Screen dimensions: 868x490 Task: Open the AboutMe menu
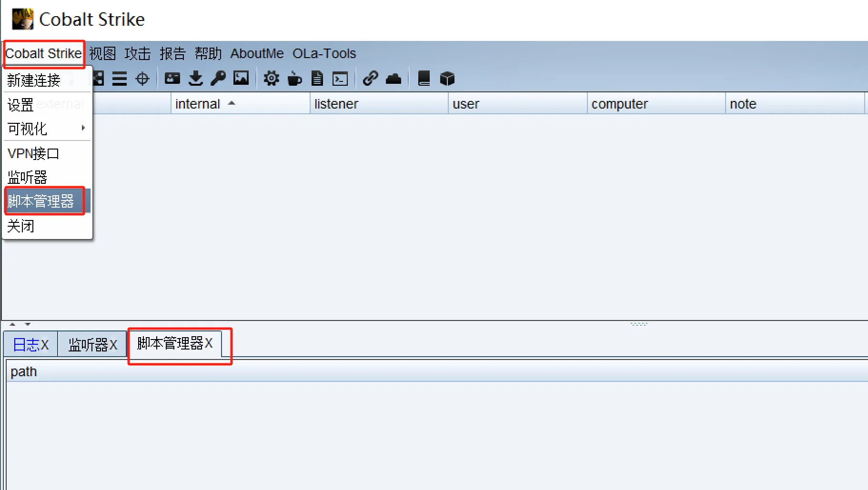257,53
